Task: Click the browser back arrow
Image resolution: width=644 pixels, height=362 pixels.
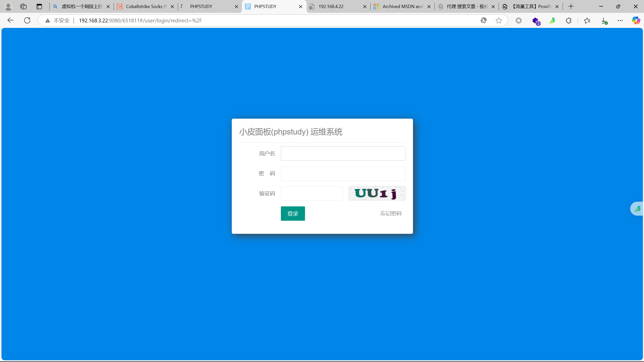Action: click(x=10, y=20)
